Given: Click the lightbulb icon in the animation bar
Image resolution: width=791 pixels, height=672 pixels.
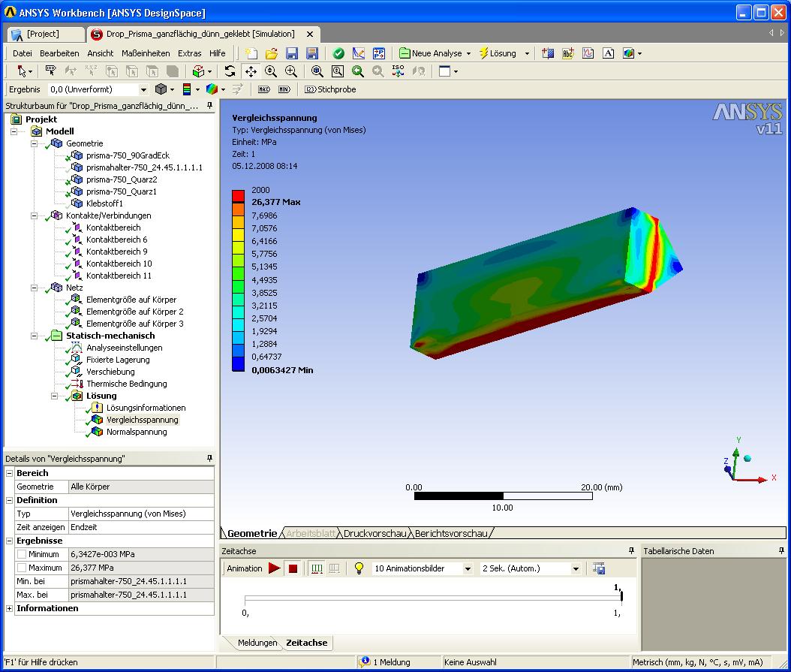Looking at the screenshot, I should 359,568.
